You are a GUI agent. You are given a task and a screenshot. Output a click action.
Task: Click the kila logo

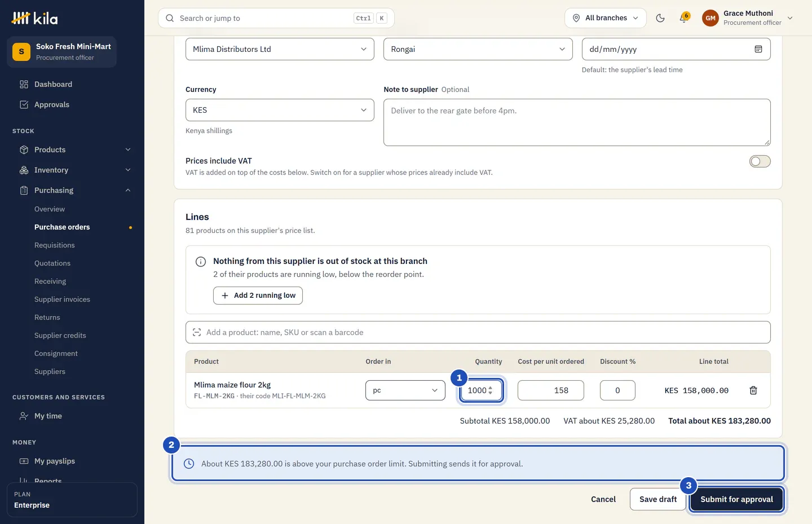[x=35, y=18]
